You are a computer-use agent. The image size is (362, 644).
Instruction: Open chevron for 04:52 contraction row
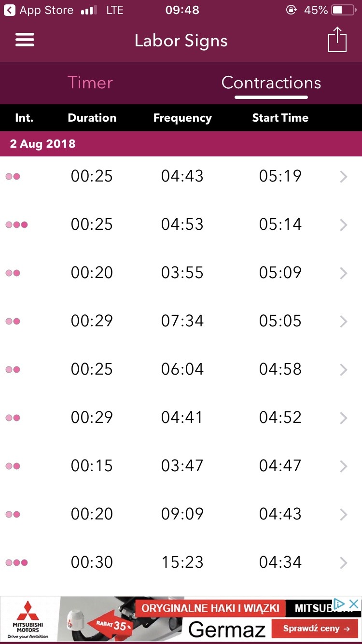coord(343,418)
